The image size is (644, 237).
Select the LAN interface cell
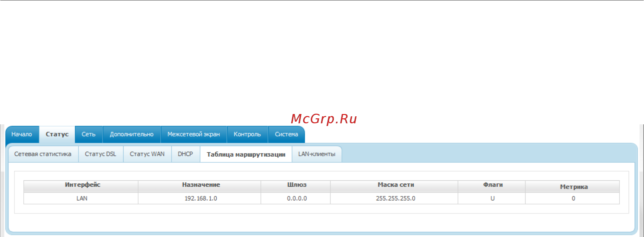(x=81, y=198)
